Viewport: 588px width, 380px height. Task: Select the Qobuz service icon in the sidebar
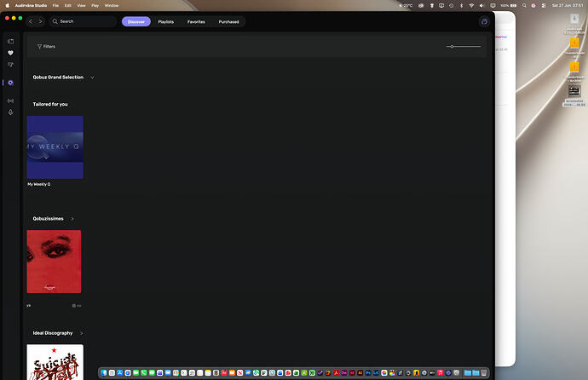[10, 83]
